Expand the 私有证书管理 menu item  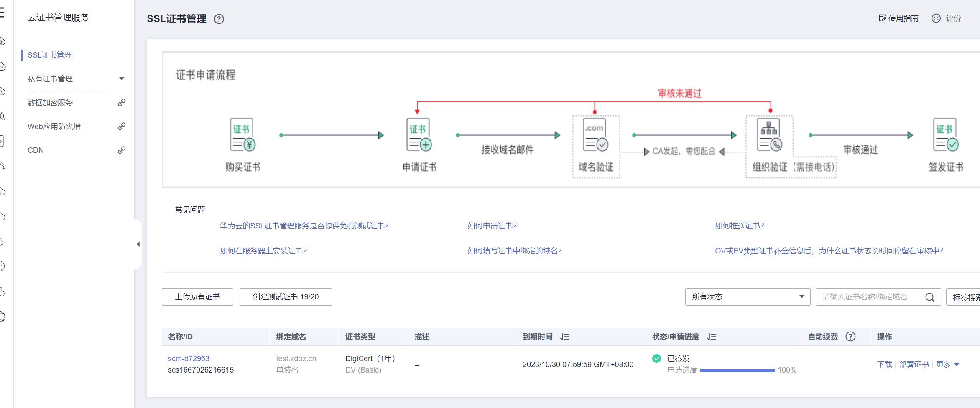122,78
